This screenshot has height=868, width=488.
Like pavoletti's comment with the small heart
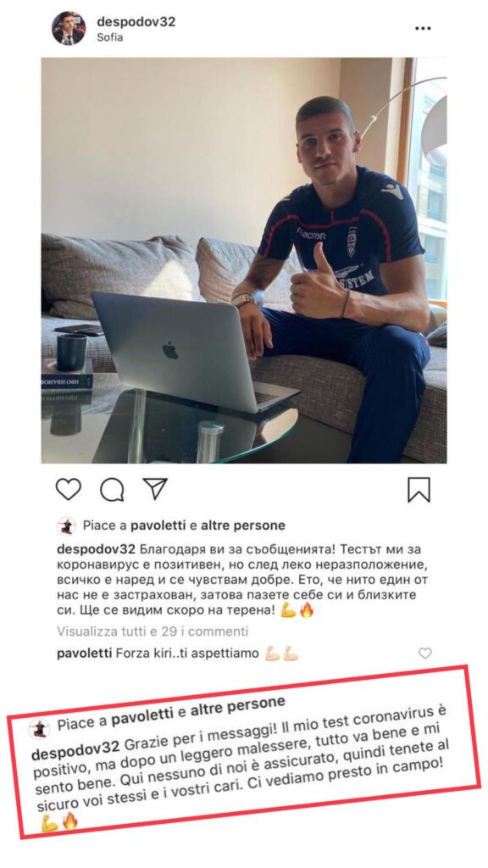(425, 654)
